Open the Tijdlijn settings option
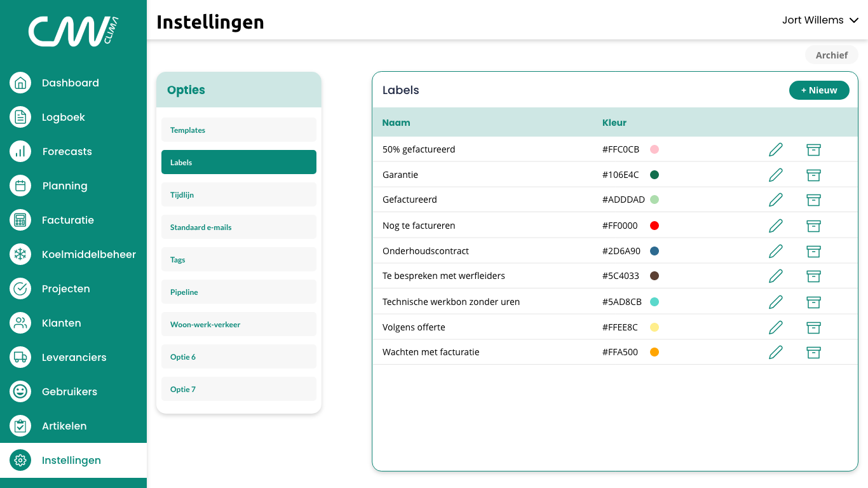Screen dimensions: 868x488 238,194
